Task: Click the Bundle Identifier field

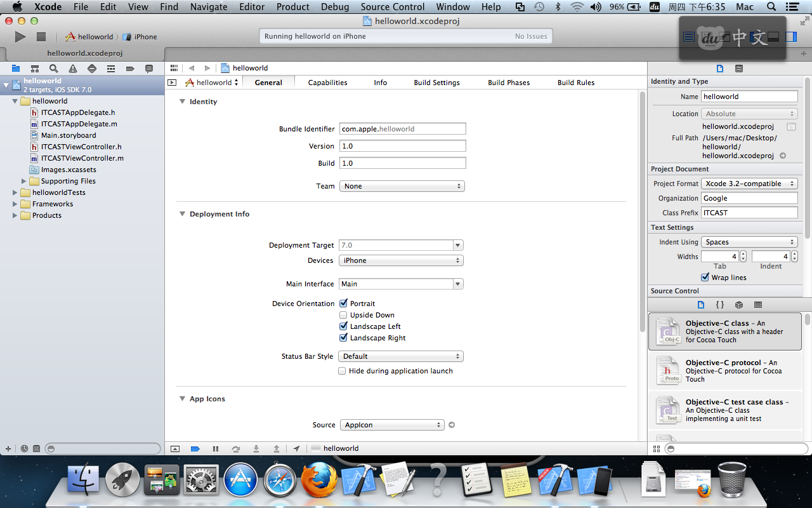Action: coord(403,129)
